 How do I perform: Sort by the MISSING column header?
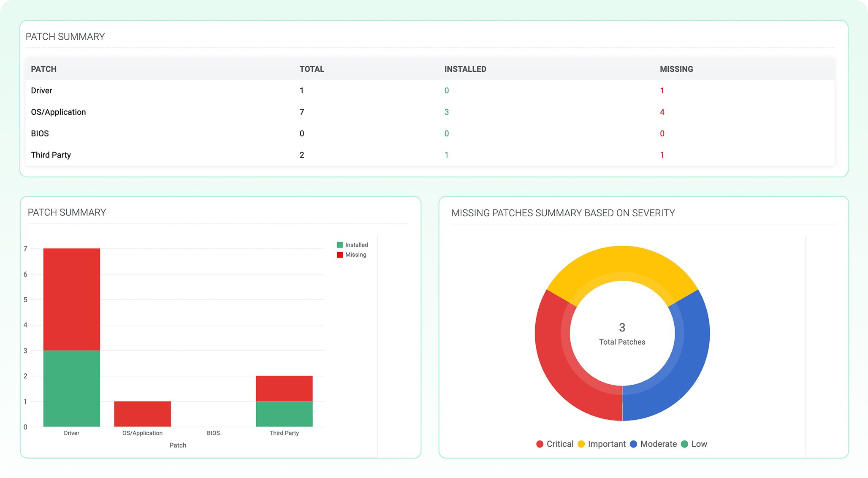[x=676, y=69]
